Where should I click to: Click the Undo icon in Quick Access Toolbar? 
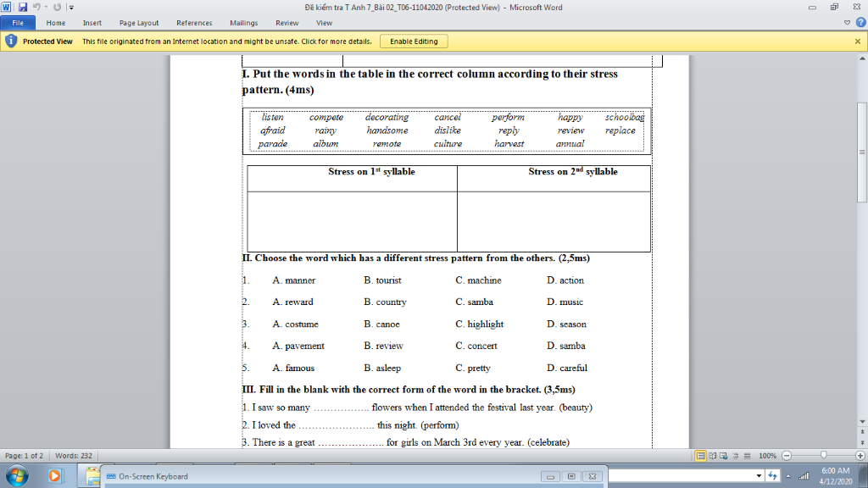coord(36,7)
